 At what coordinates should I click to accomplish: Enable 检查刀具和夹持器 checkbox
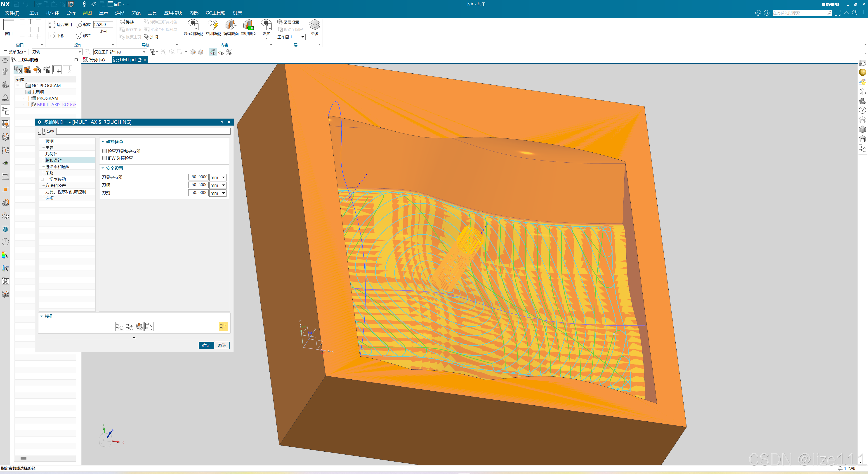pos(105,151)
